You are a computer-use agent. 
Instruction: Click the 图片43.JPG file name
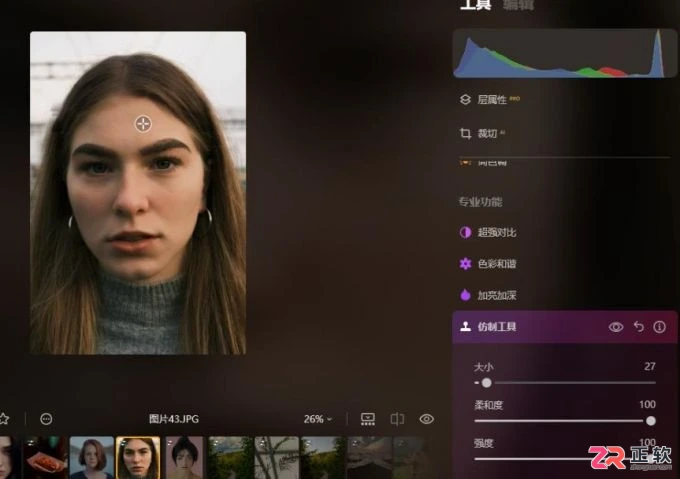coord(173,419)
